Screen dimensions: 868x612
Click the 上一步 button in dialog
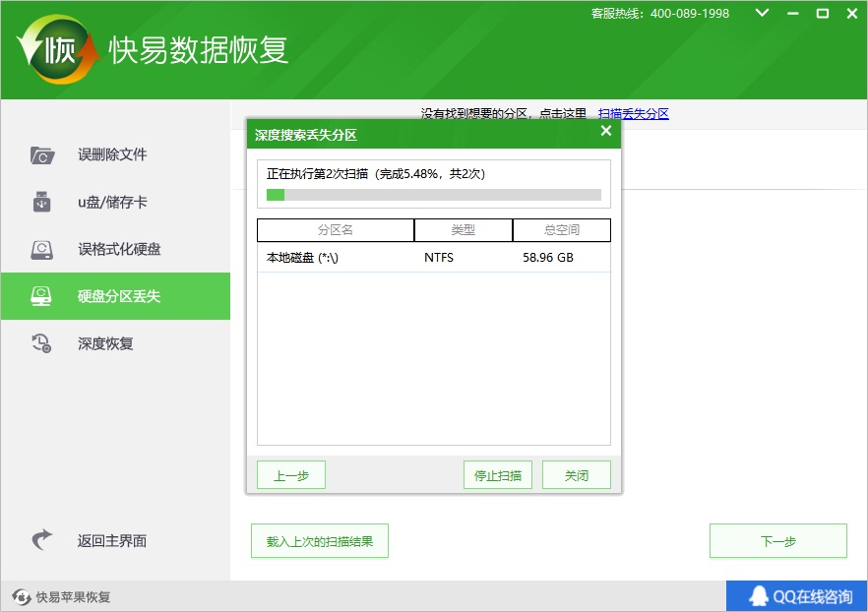[291, 475]
